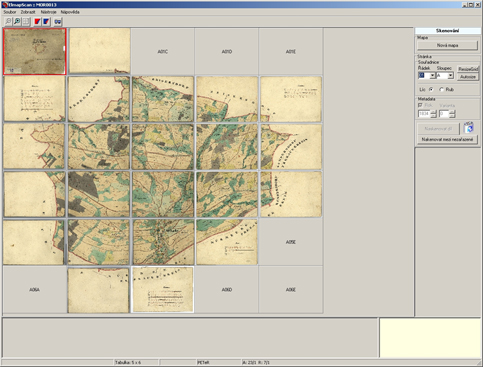Open the Soubor menu
483x367 pixels.
coord(10,12)
